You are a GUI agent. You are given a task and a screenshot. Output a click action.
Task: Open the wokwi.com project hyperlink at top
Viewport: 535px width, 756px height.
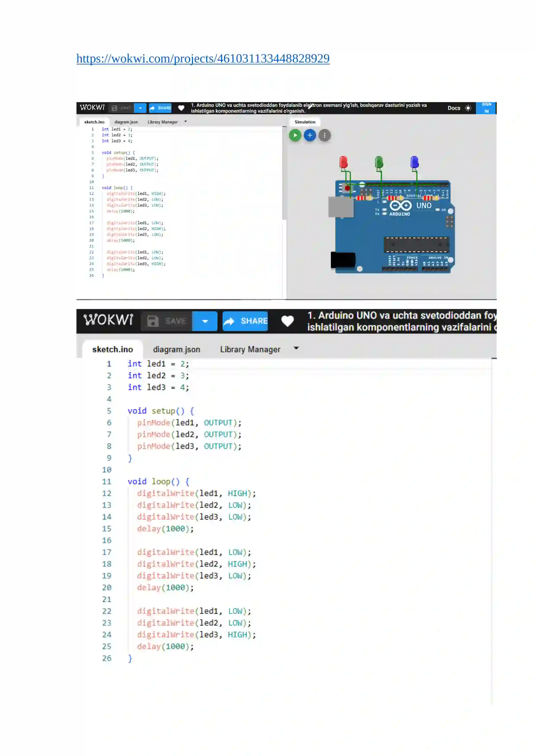pos(203,58)
